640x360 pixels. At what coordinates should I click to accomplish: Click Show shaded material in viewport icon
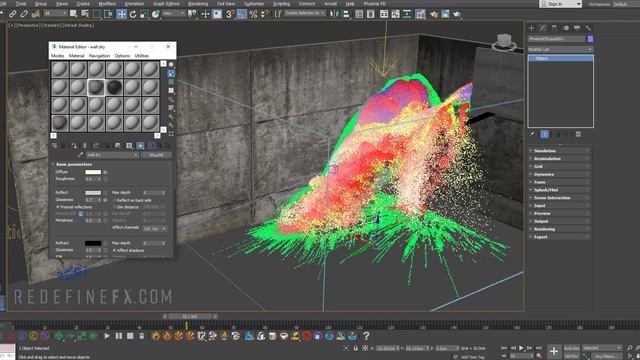click(x=140, y=146)
